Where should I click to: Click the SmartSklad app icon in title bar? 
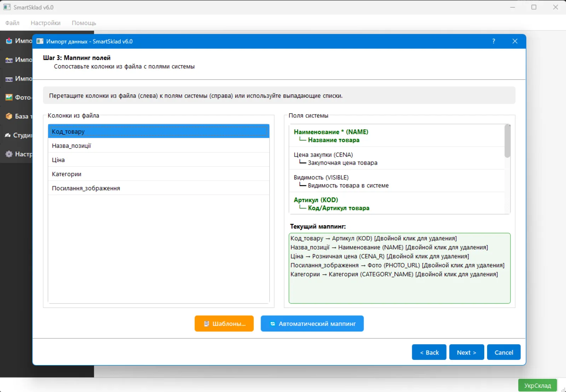(7, 7)
